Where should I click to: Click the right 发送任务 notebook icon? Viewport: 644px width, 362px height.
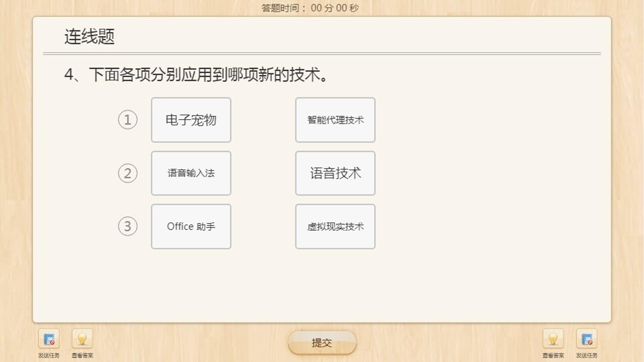[587, 339]
